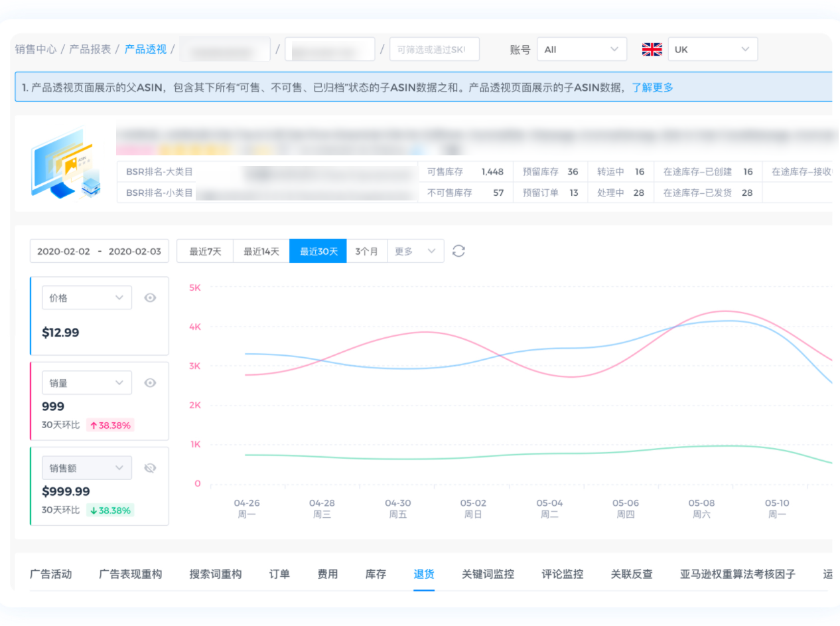Click the SKU filter input field
840x626 pixels.
434,49
